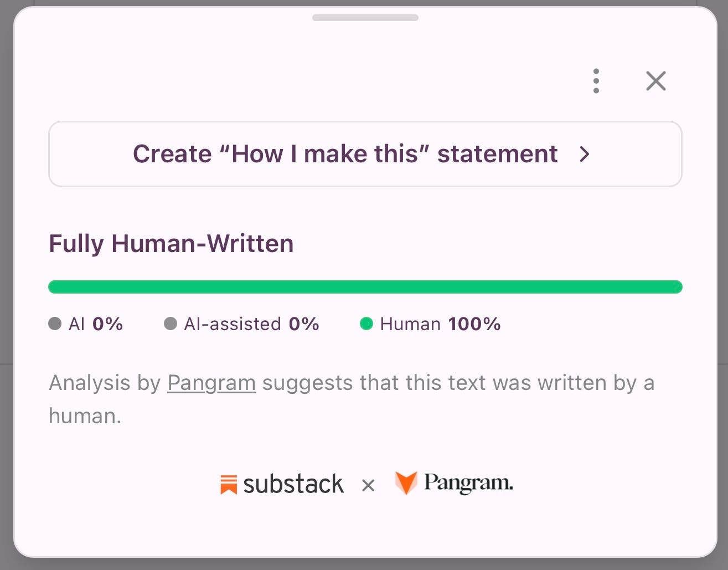Click the chevron arrow on statement button

click(585, 154)
